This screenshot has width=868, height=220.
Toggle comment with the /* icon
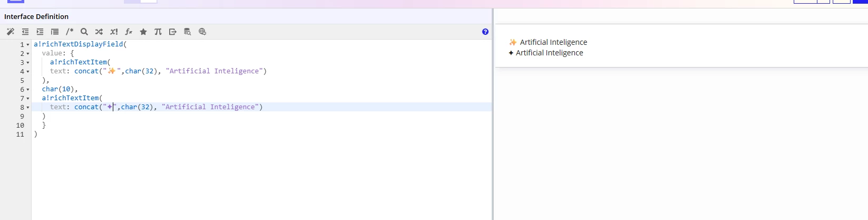click(x=70, y=32)
